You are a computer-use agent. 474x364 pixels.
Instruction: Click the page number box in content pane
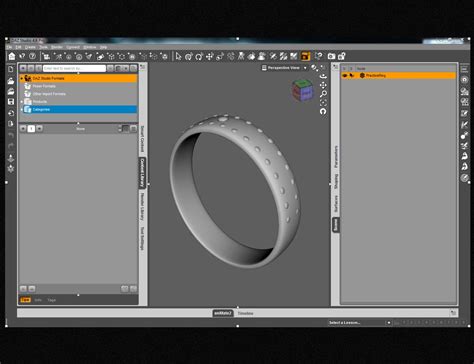pyautogui.click(x=31, y=128)
